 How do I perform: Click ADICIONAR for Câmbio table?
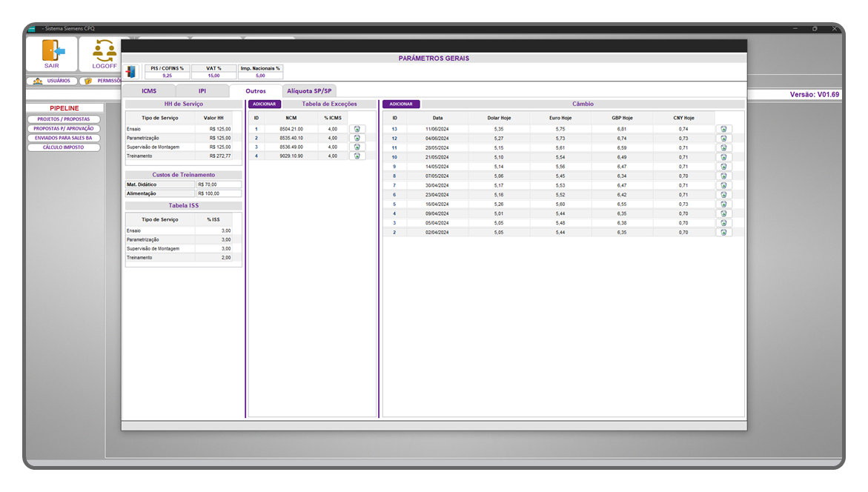(401, 104)
